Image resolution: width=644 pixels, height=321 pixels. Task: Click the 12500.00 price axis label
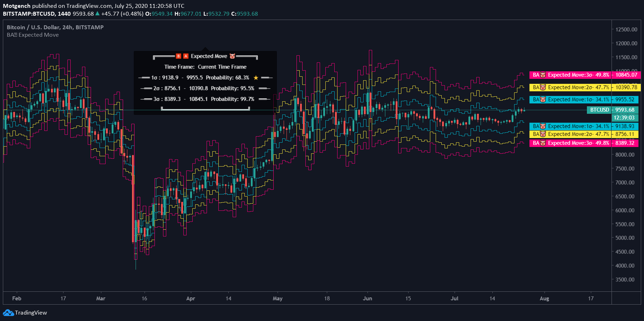click(626, 30)
